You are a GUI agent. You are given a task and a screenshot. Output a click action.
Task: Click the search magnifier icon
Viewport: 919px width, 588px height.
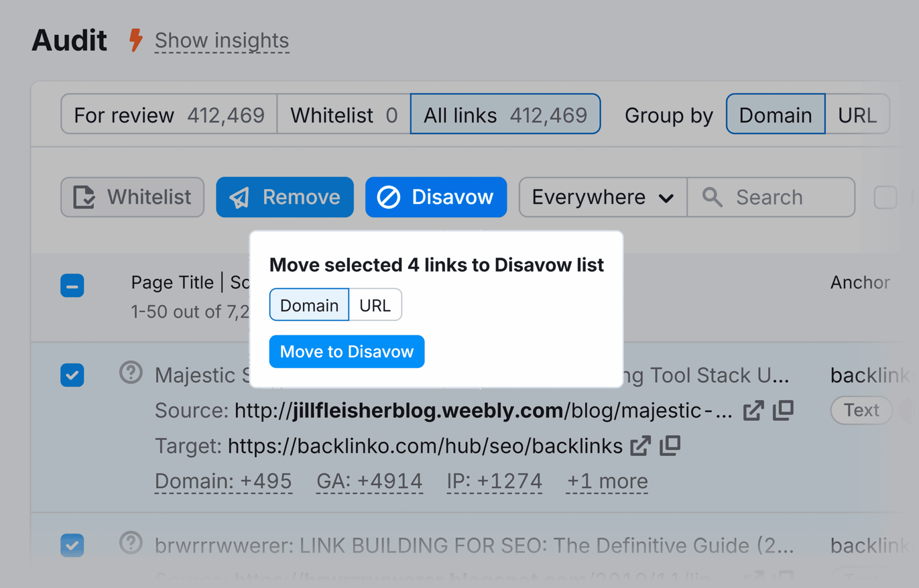tap(713, 197)
